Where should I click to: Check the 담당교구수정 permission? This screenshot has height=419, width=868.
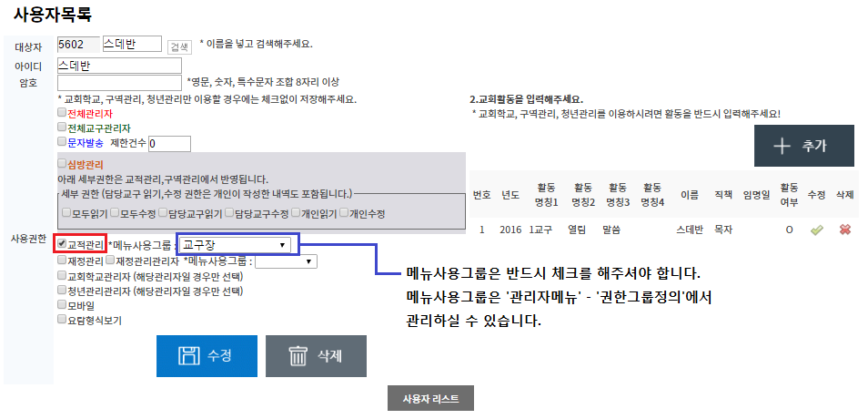tap(229, 213)
